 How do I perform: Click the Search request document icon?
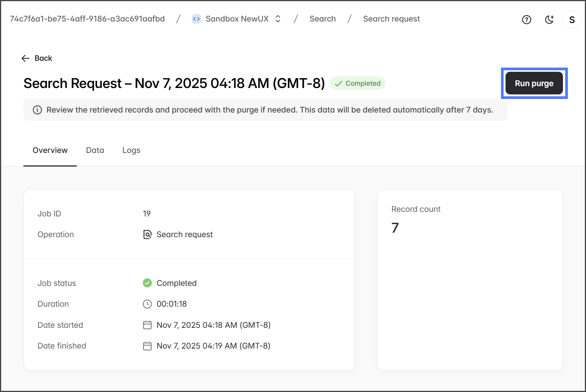(x=147, y=235)
